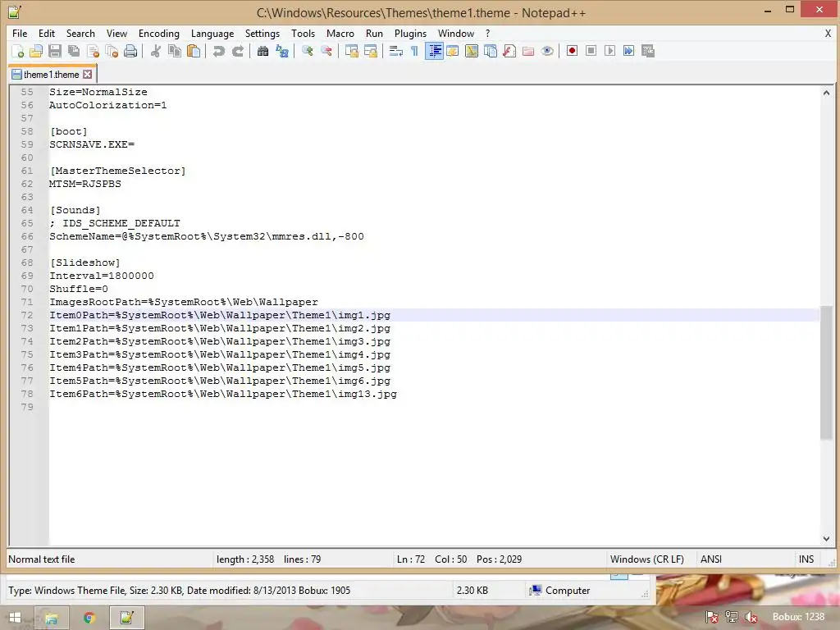Click the Interval=1800000 line
The width and height of the screenshot is (840, 630).
pyautogui.click(x=102, y=276)
